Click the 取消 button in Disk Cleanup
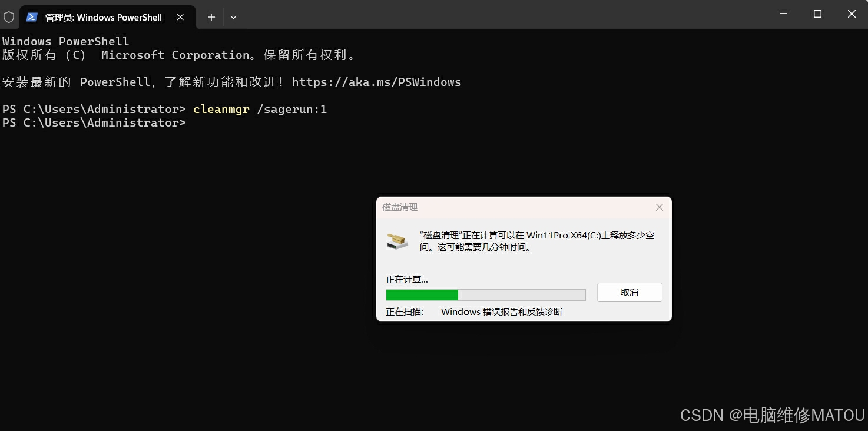The width and height of the screenshot is (868, 431). point(630,293)
